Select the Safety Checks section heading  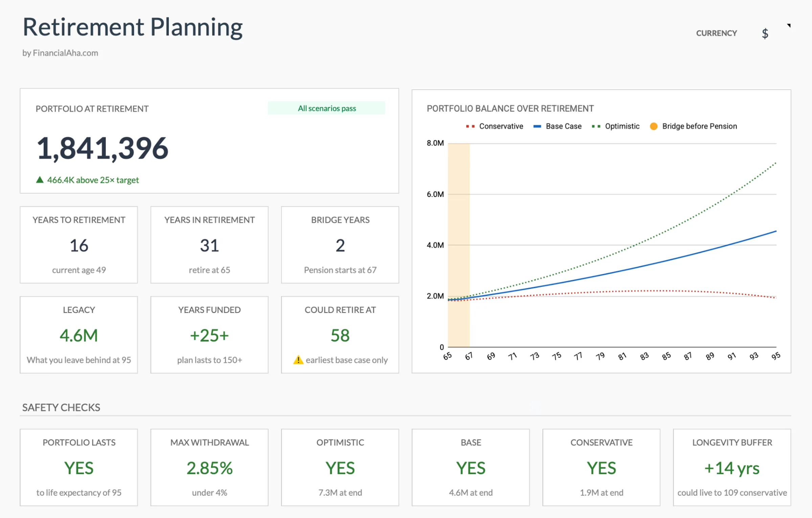click(61, 407)
